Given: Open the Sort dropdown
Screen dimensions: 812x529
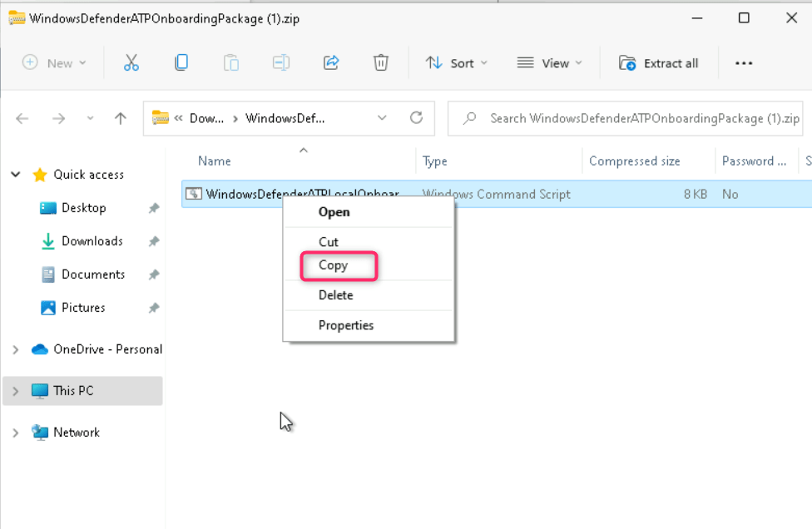Looking at the screenshot, I should coord(457,63).
